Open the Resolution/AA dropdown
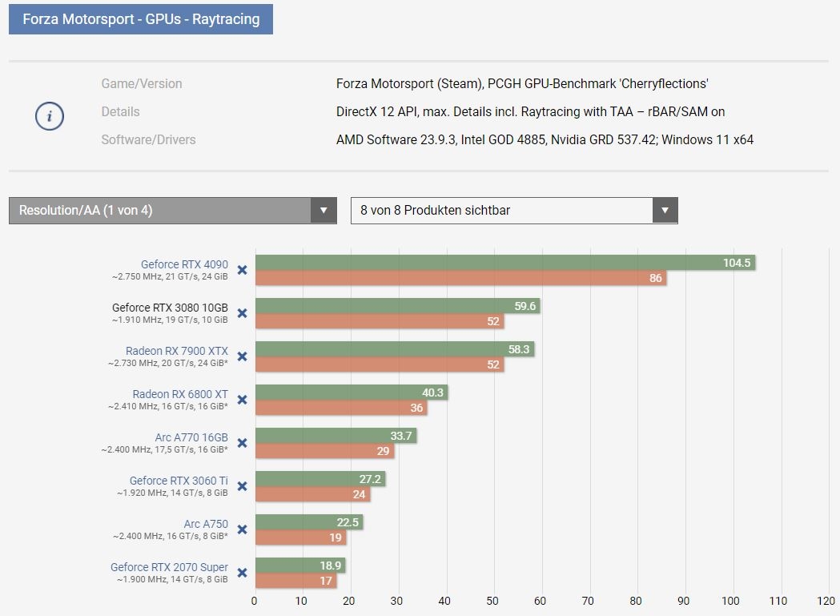The width and height of the screenshot is (840, 616). pos(172,210)
